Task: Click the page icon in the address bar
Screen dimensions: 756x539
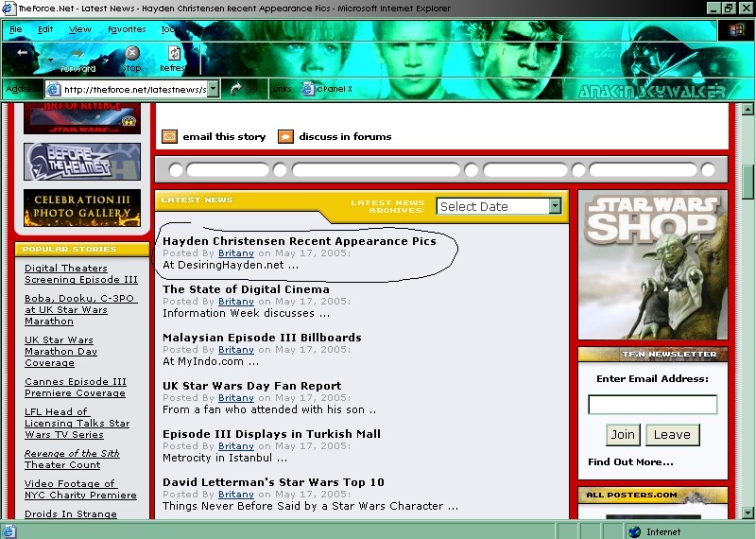Action: click(53, 89)
